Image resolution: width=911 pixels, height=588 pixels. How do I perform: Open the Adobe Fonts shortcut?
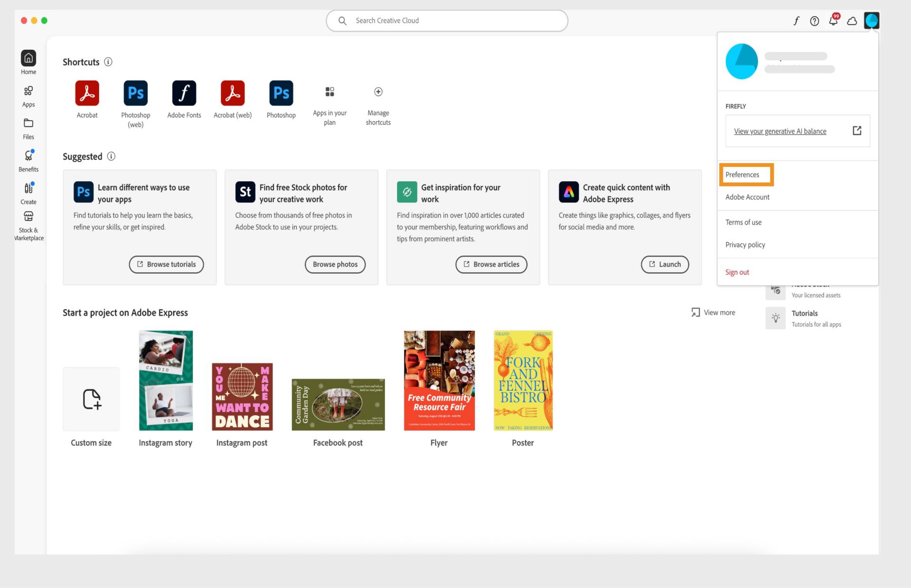(x=184, y=93)
